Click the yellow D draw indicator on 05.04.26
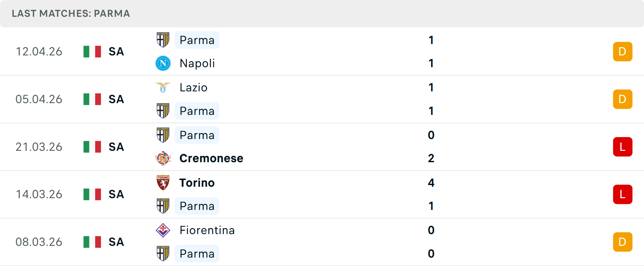This screenshot has width=644, height=266. 623,99
